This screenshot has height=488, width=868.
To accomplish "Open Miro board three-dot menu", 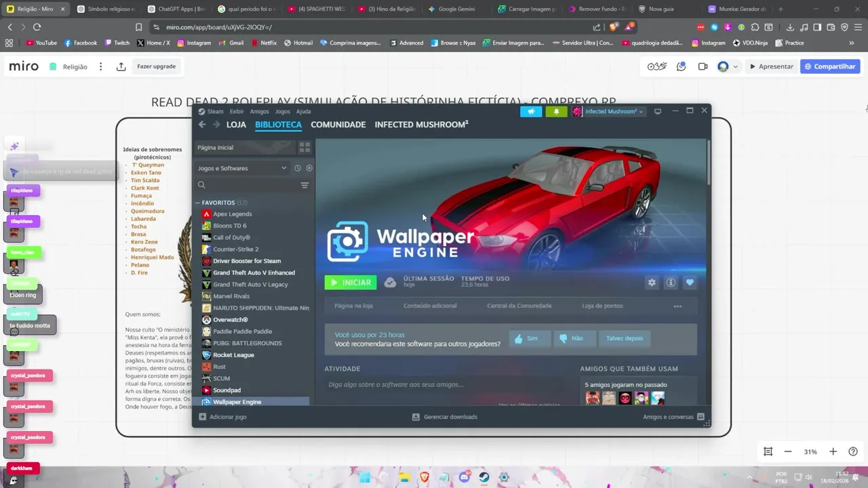I will [x=100, y=66].
